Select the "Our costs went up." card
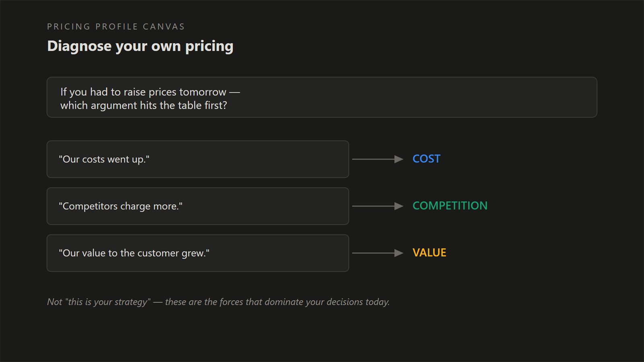Image resolution: width=644 pixels, height=362 pixels. 198,159
